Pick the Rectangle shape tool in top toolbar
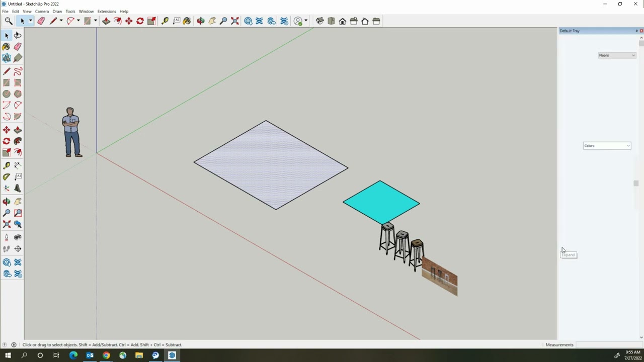The height and width of the screenshot is (362, 644). [x=88, y=21]
